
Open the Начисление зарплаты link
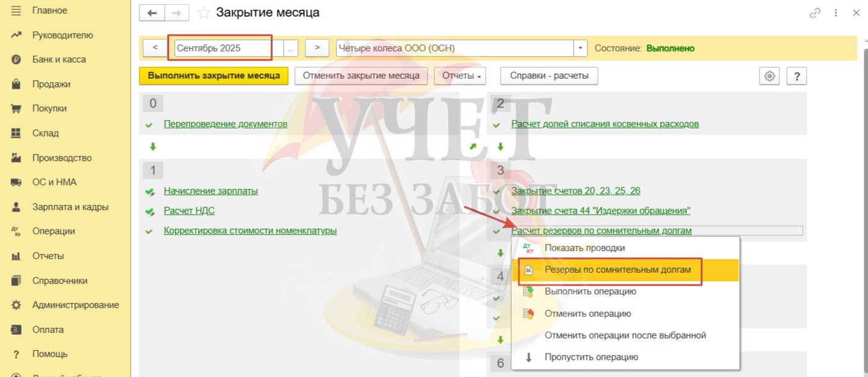coord(211,191)
